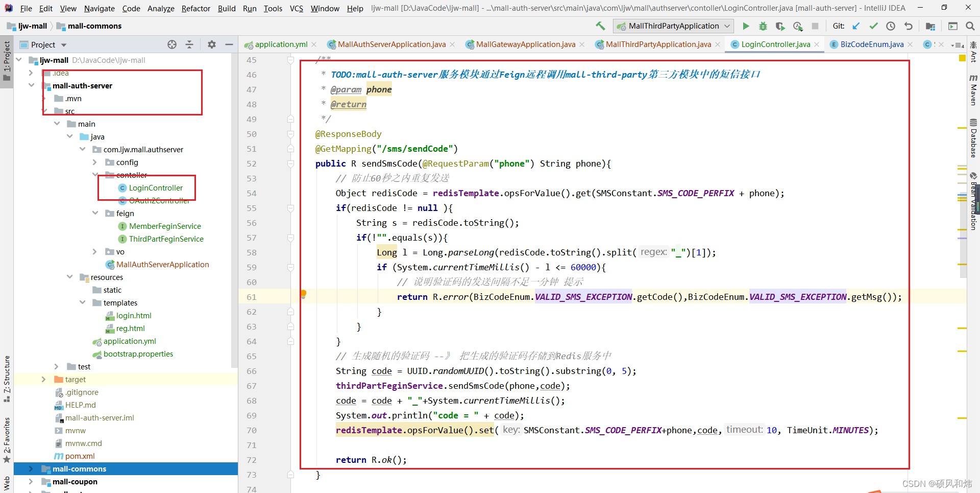Open Project Structure icon
The height and width of the screenshot is (493, 980).
(930, 26)
